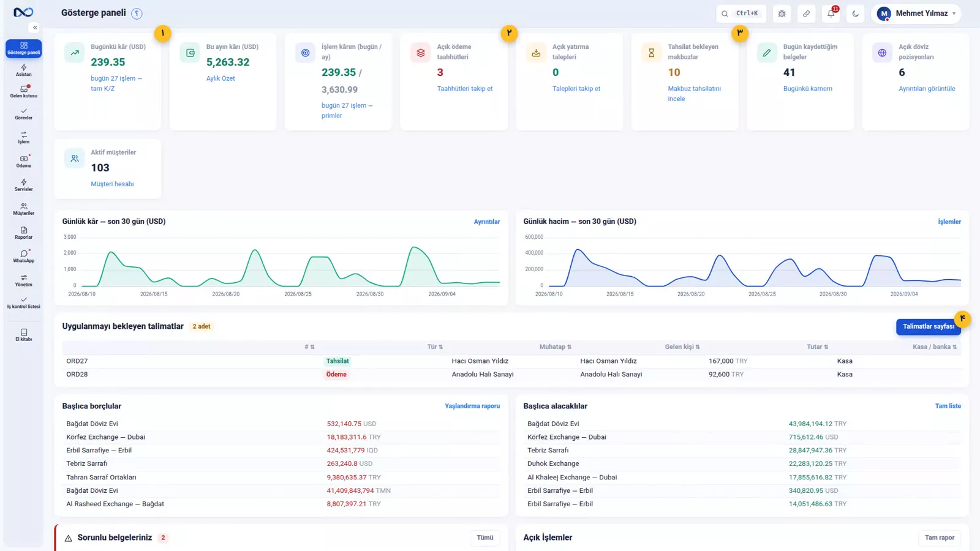Image resolution: width=980 pixels, height=551 pixels.
Task: Open the Tam liste link
Action: tap(948, 406)
